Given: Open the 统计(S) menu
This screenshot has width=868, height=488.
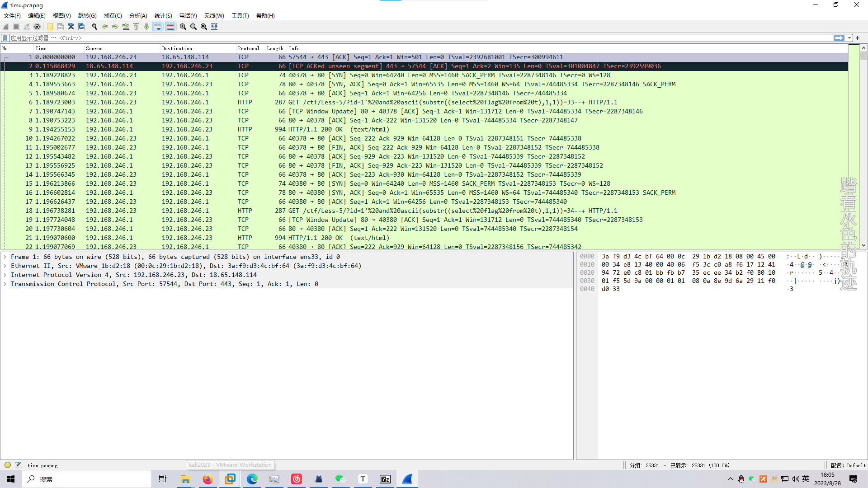Looking at the screenshot, I should pos(163,15).
